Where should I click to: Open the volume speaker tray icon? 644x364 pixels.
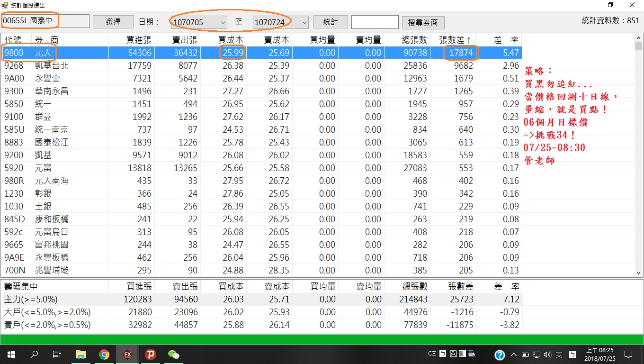click(548, 355)
